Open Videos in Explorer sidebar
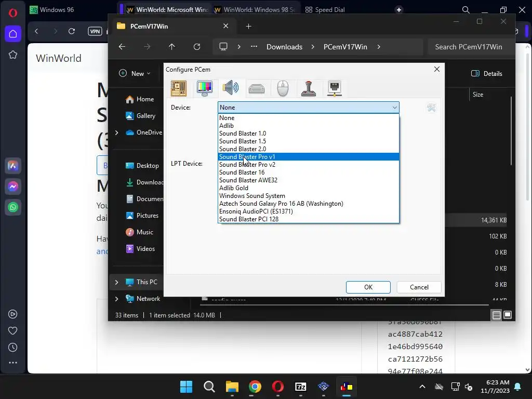The image size is (532, 399). [x=140, y=249]
